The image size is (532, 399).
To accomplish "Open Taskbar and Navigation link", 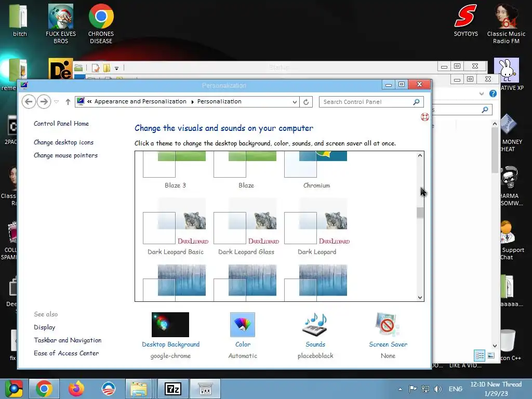I will pos(68,340).
